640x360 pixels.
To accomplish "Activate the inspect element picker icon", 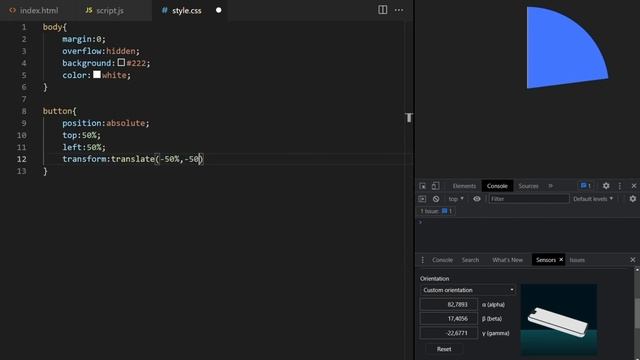I will (422, 186).
